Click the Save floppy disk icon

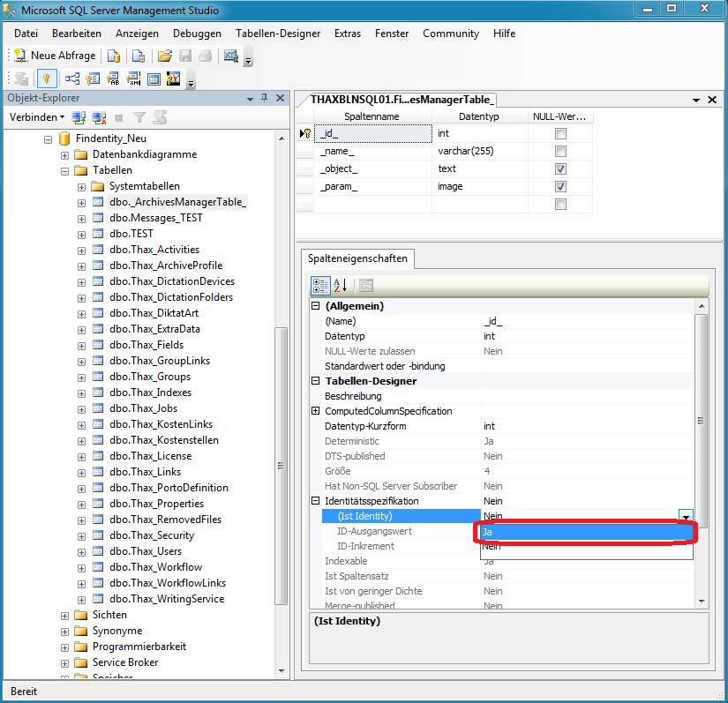click(x=185, y=56)
